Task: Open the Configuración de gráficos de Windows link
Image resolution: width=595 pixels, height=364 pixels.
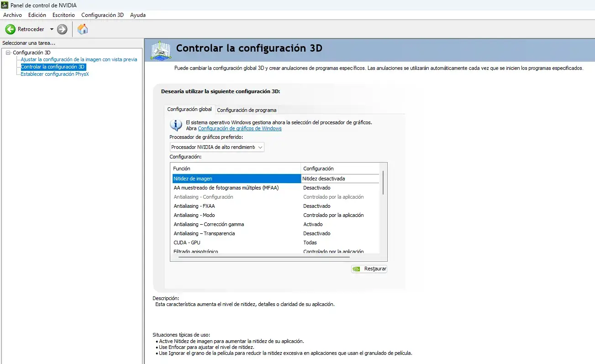Action: (240, 128)
